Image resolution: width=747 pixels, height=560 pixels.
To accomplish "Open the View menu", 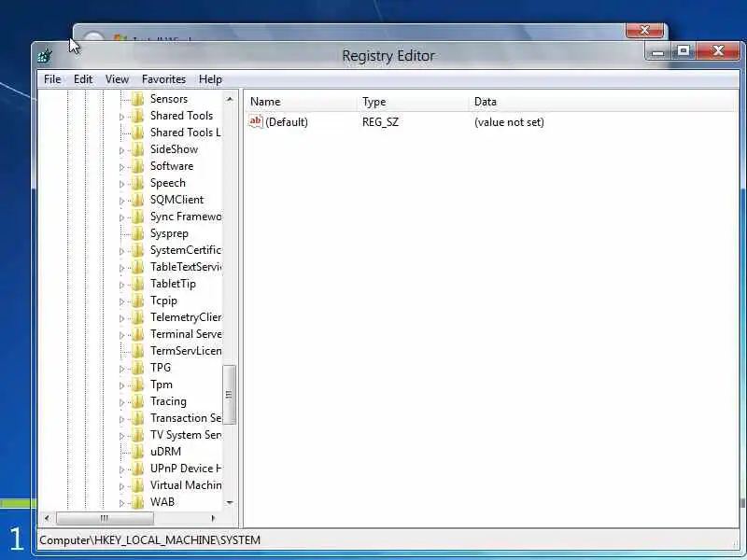I will tap(117, 79).
